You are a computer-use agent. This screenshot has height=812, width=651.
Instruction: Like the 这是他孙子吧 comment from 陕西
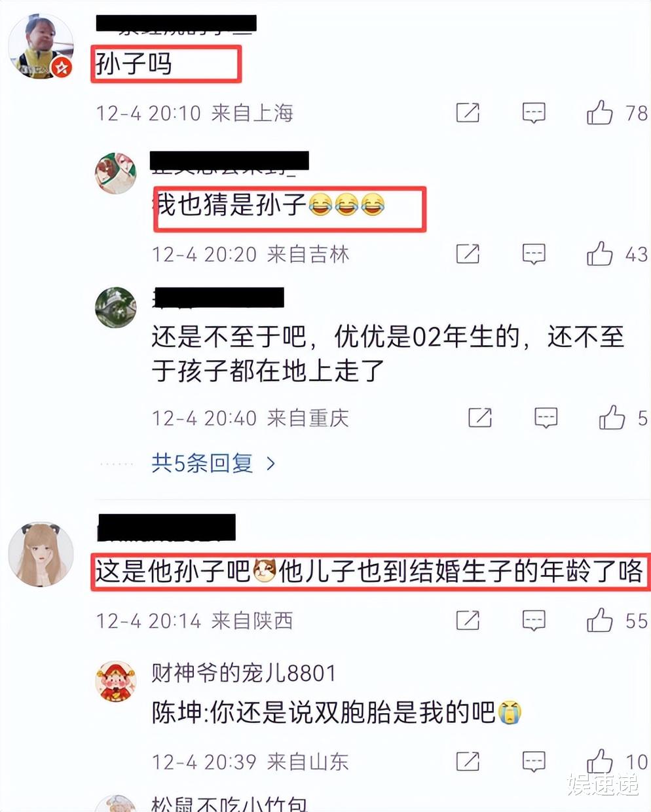click(x=599, y=620)
